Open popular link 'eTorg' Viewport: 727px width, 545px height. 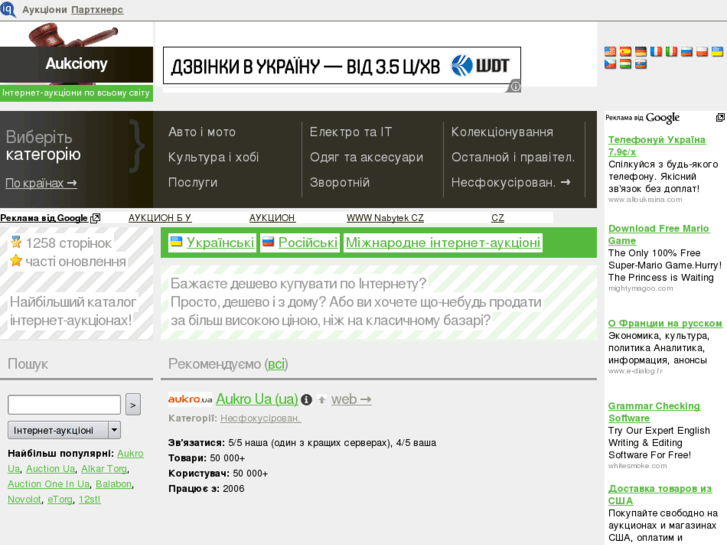60,500
